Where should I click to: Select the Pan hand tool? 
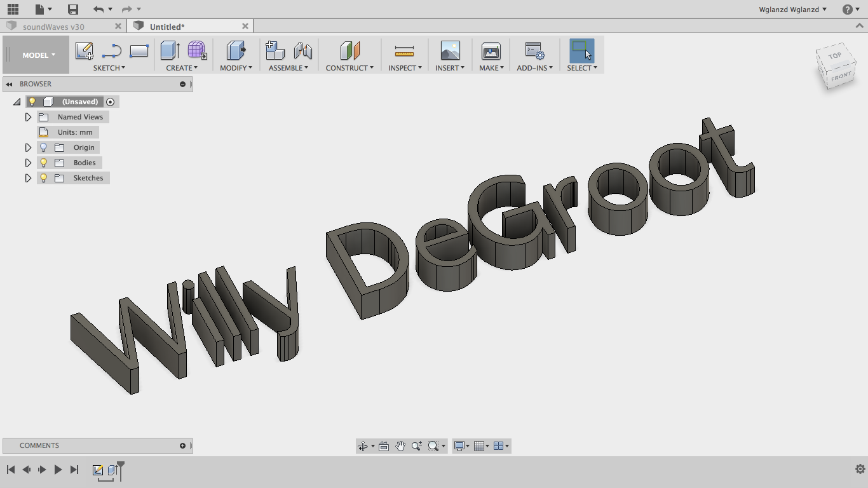tap(400, 446)
